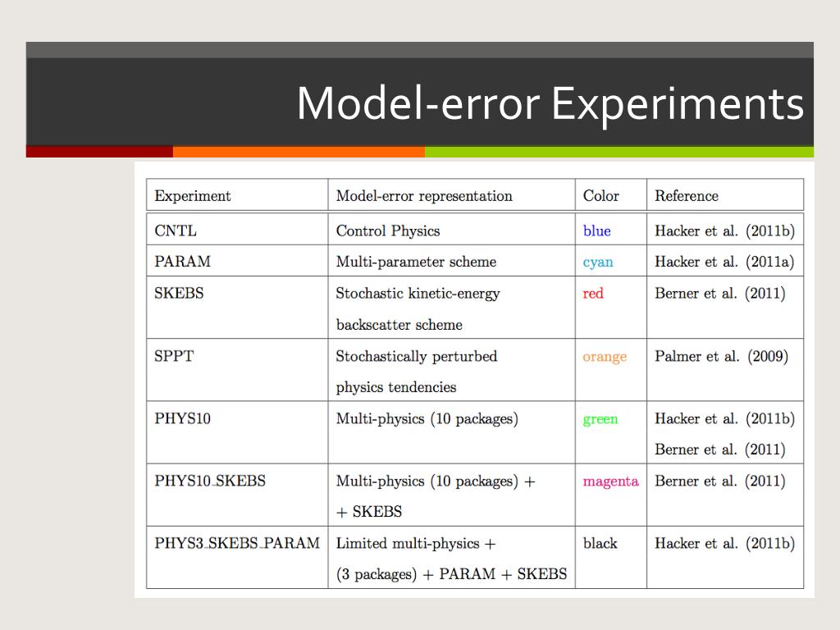
Task: Select the "green" color text
Action: 600,419
